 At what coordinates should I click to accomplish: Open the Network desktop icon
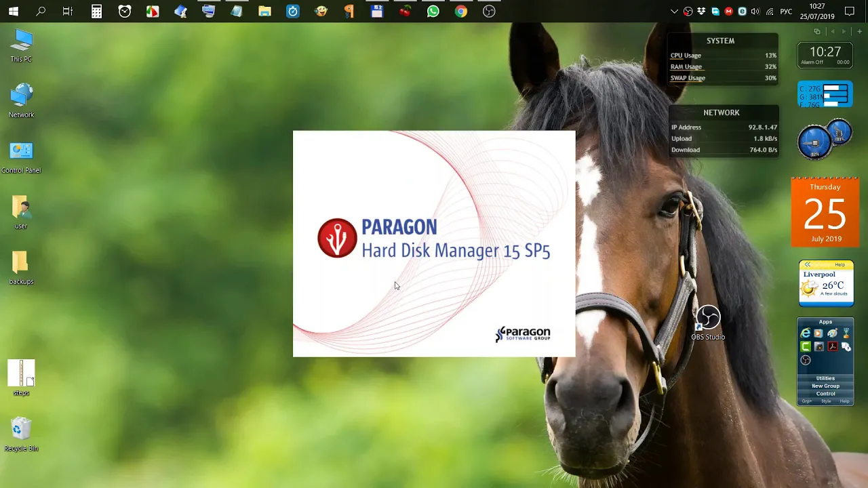pos(21,101)
